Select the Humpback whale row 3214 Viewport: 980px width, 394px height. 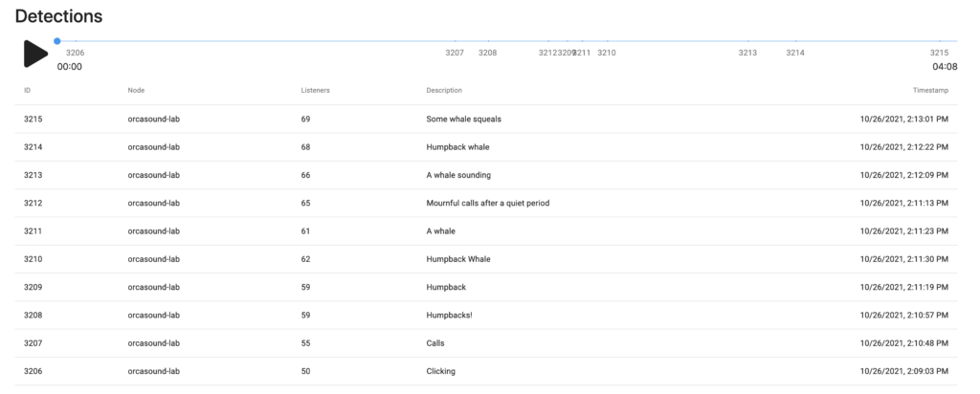pyautogui.click(x=485, y=146)
